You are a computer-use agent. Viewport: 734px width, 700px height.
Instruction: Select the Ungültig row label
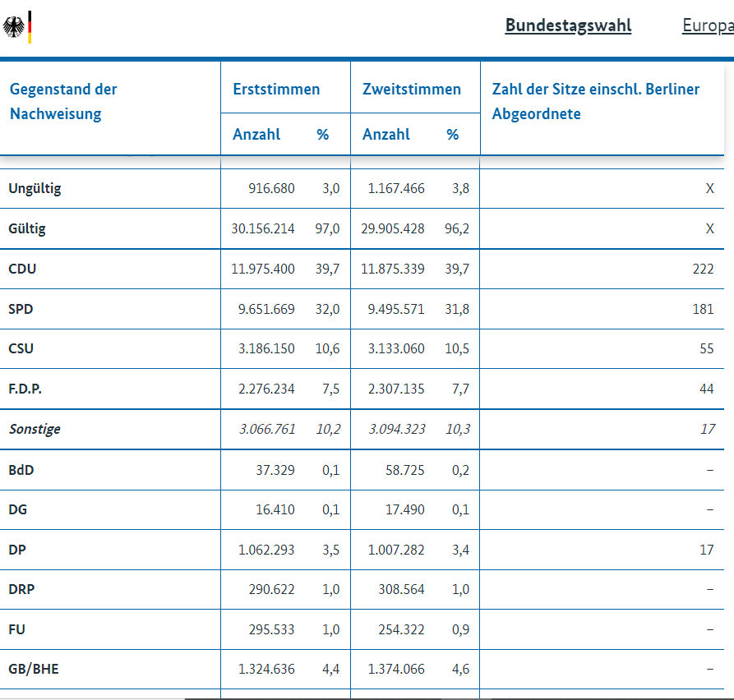pos(35,189)
